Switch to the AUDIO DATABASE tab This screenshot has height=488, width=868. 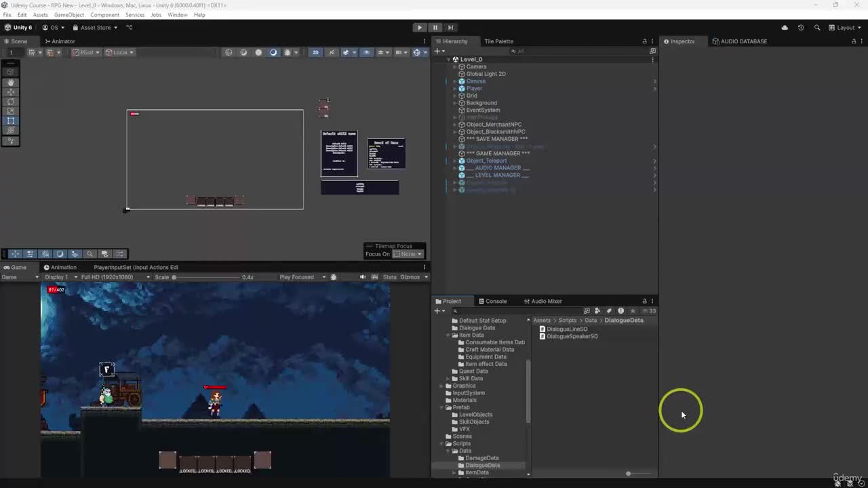739,41
